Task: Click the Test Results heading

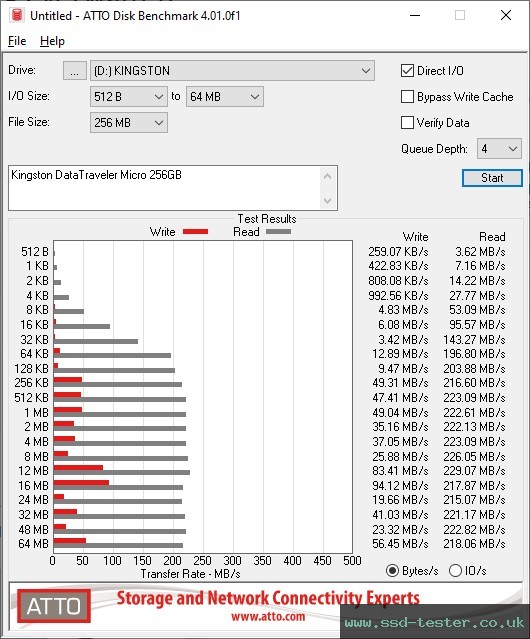Action: 267,219
